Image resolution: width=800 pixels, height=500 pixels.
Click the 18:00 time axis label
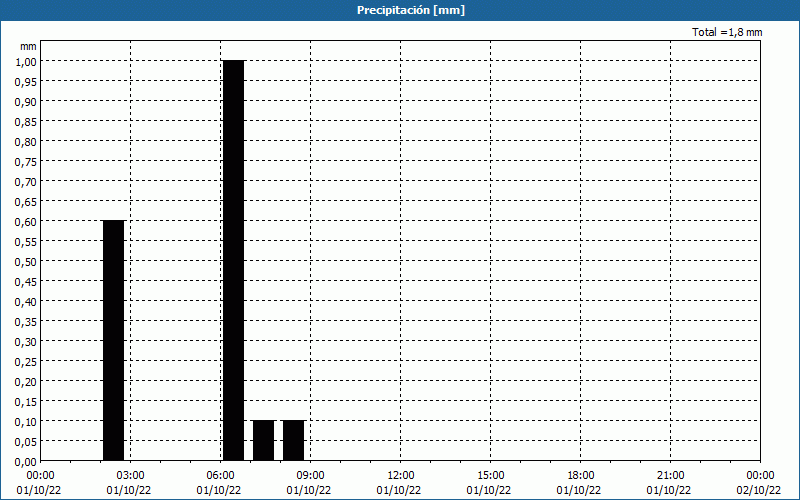click(x=581, y=476)
